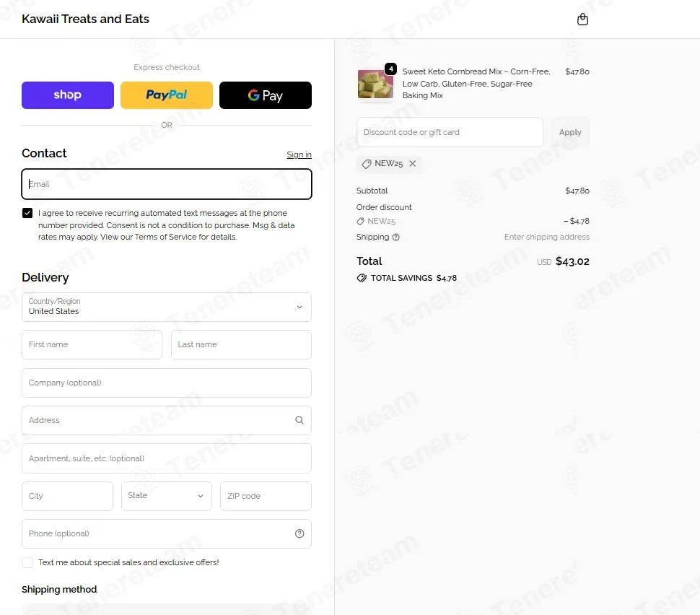Screen dimensions: 700x615
Task: Apply the discount code
Action: pos(570,132)
